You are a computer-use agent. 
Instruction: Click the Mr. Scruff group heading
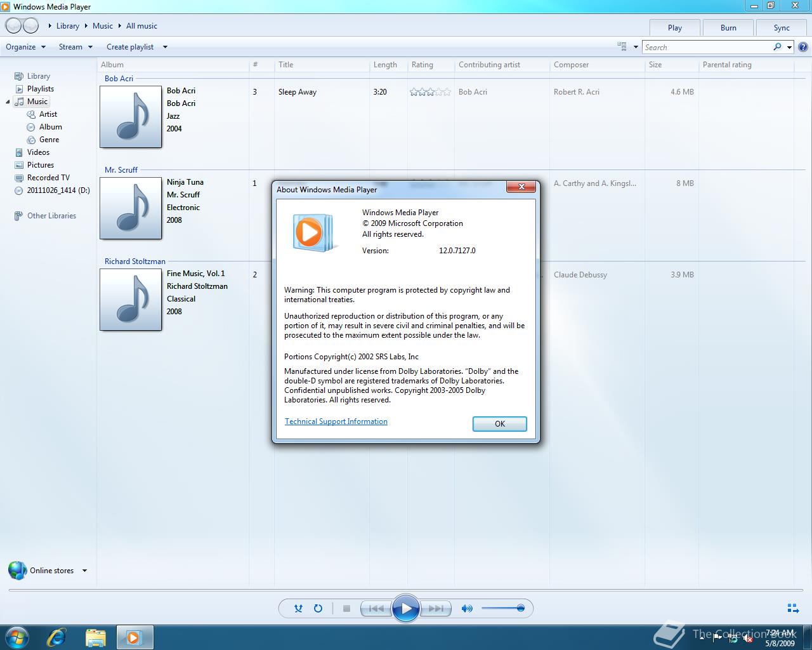(x=121, y=170)
